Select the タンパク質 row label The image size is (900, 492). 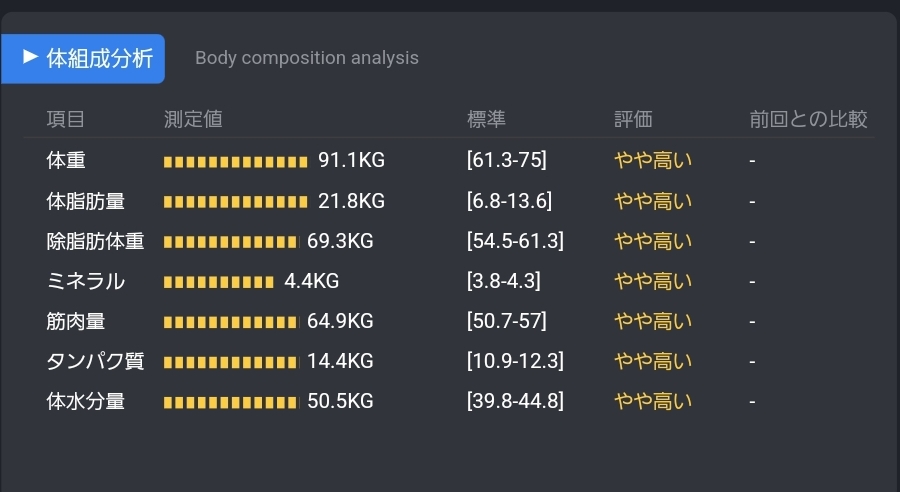point(95,361)
